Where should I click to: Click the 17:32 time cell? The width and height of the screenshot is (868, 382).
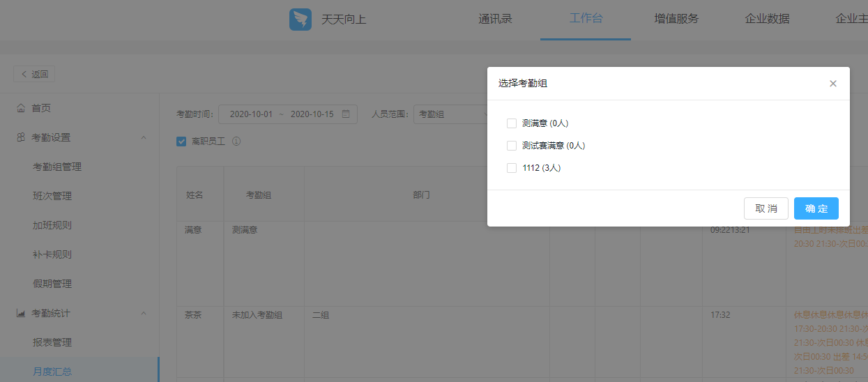(720, 315)
